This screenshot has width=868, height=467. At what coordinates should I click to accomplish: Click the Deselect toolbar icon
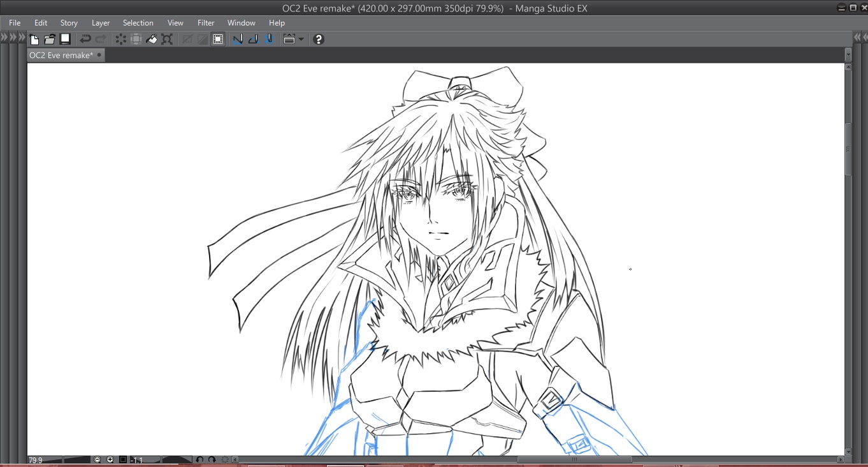[x=187, y=40]
